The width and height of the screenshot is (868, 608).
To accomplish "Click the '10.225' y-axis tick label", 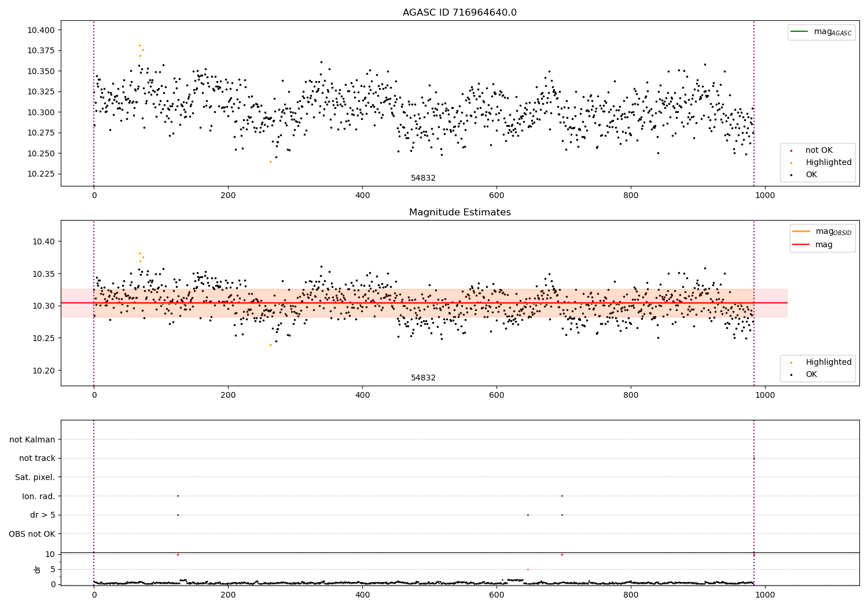I will tap(41, 174).
